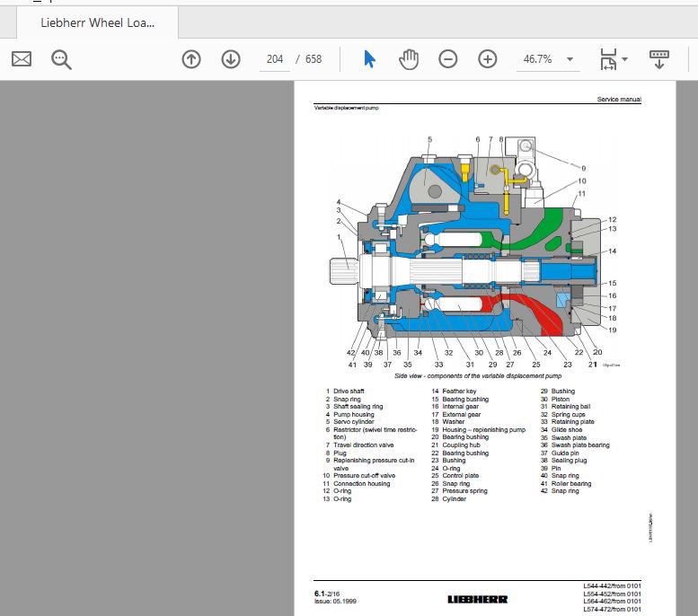Expand the page fit options arrow
The height and width of the screenshot is (616, 698).
point(624,59)
